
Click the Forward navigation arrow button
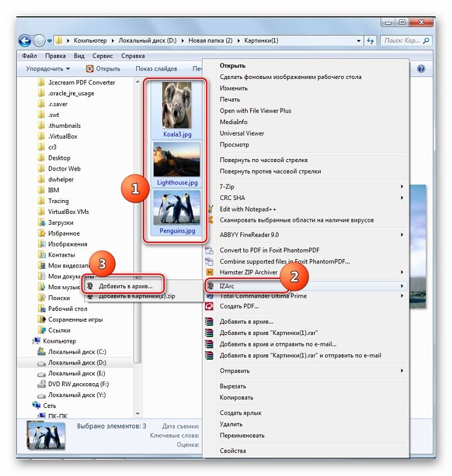(x=39, y=40)
